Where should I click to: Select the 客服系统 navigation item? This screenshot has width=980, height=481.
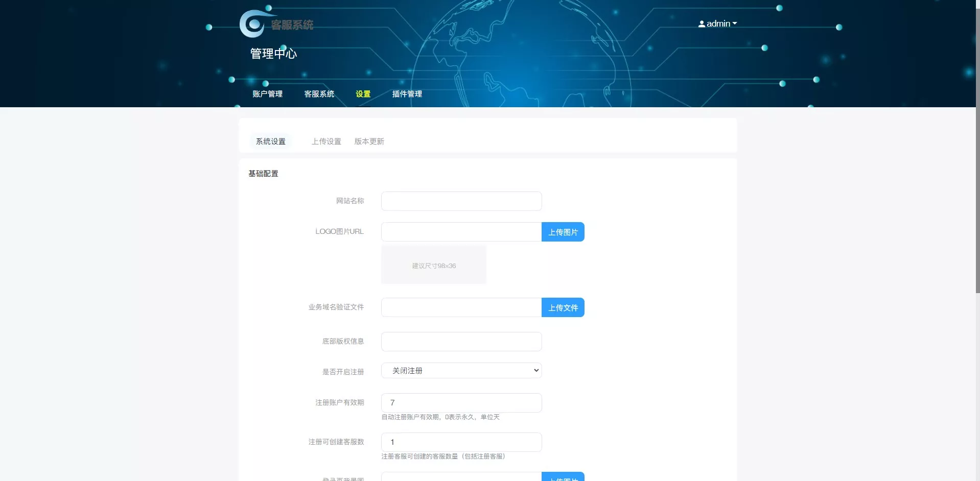coord(319,94)
